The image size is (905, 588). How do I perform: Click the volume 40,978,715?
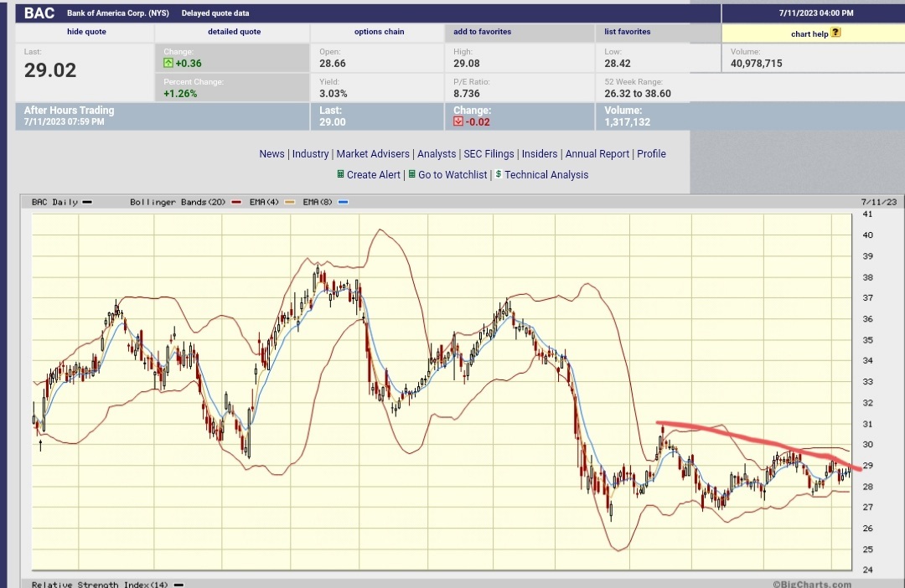[x=757, y=64]
